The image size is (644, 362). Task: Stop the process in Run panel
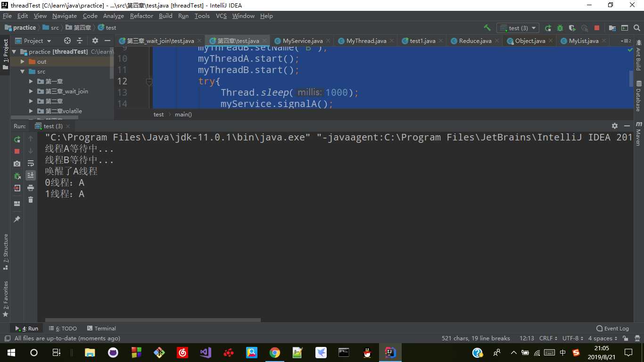point(17,151)
